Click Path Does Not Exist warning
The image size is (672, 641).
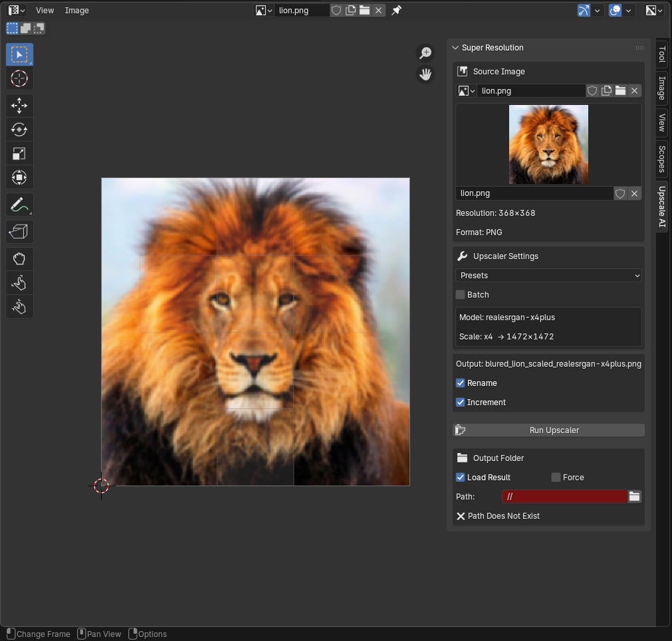point(498,516)
